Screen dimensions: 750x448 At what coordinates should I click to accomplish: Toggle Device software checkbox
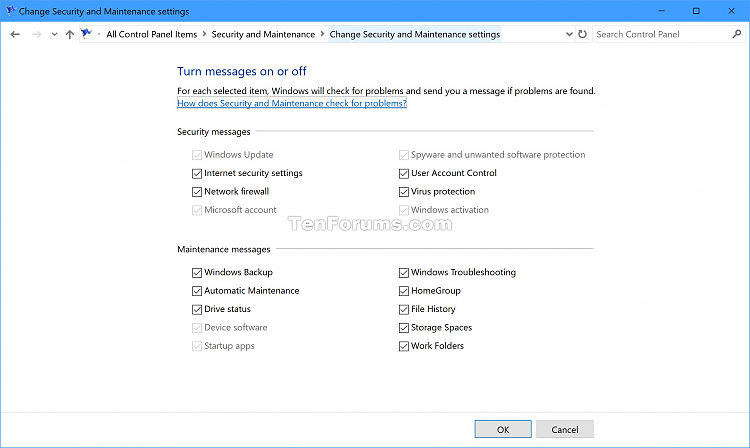[x=197, y=328]
